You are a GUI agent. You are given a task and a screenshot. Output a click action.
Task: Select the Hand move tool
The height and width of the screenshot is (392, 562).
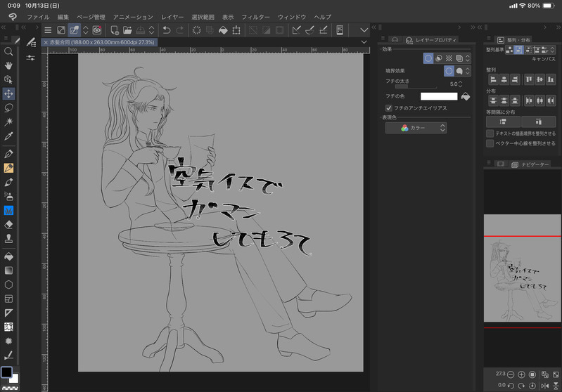pyautogui.click(x=8, y=66)
